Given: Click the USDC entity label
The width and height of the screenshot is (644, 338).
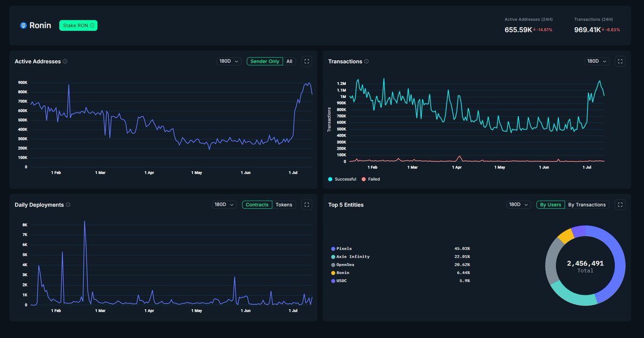Looking at the screenshot, I should [x=341, y=281].
